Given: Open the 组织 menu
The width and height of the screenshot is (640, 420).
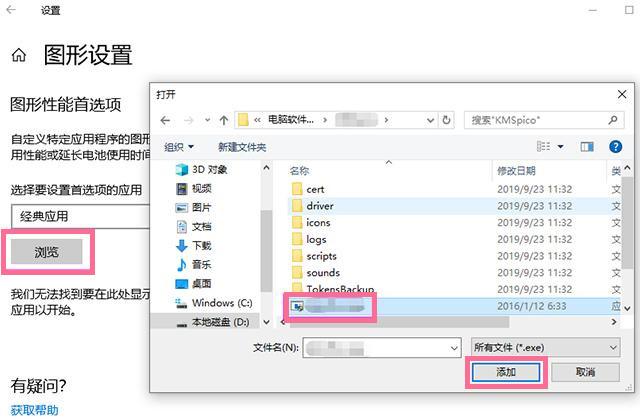Looking at the screenshot, I should pos(178,147).
